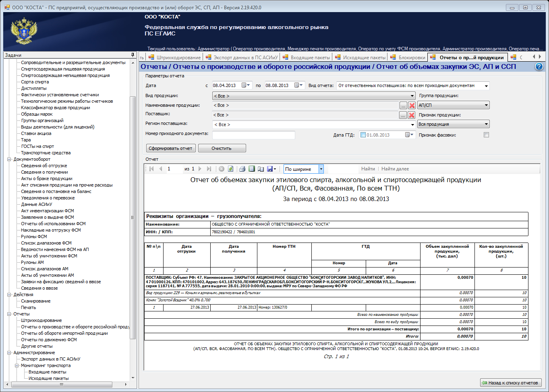
Task: Select Акты о браке продукции item
Action: coord(47,178)
